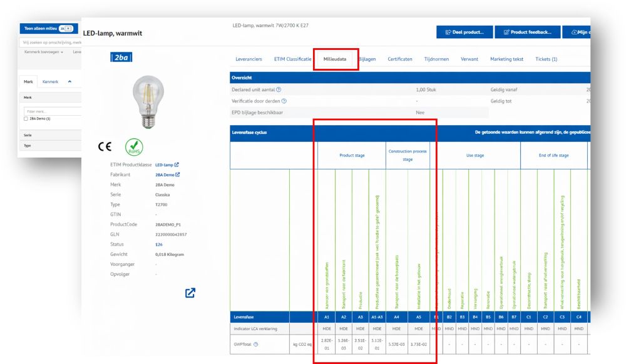Image resolution: width=626 pixels, height=364 pixels.
Task: Click the 2ba logo above the lamp
Action: coord(121,58)
